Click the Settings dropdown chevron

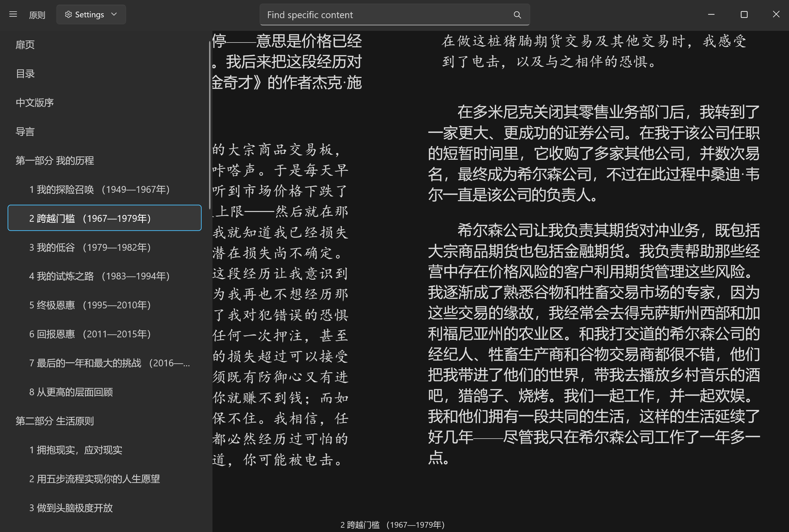(x=114, y=14)
